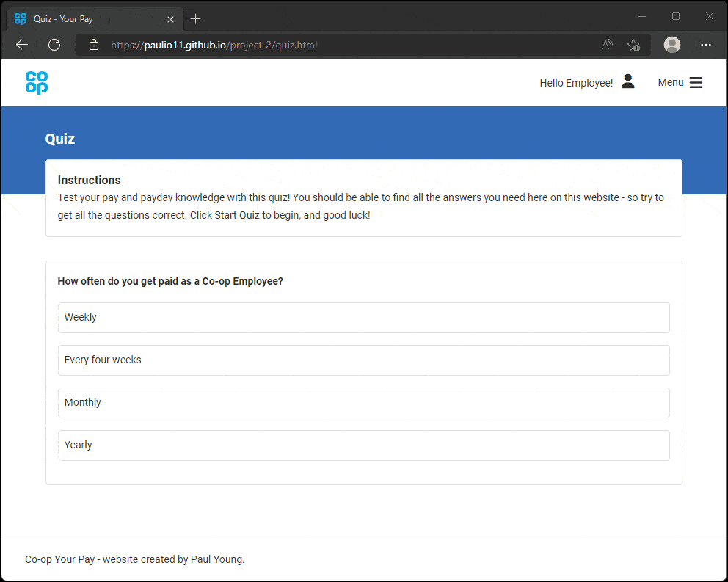The width and height of the screenshot is (728, 582).
Task: Open a new browser tab
Action: coord(195,19)
